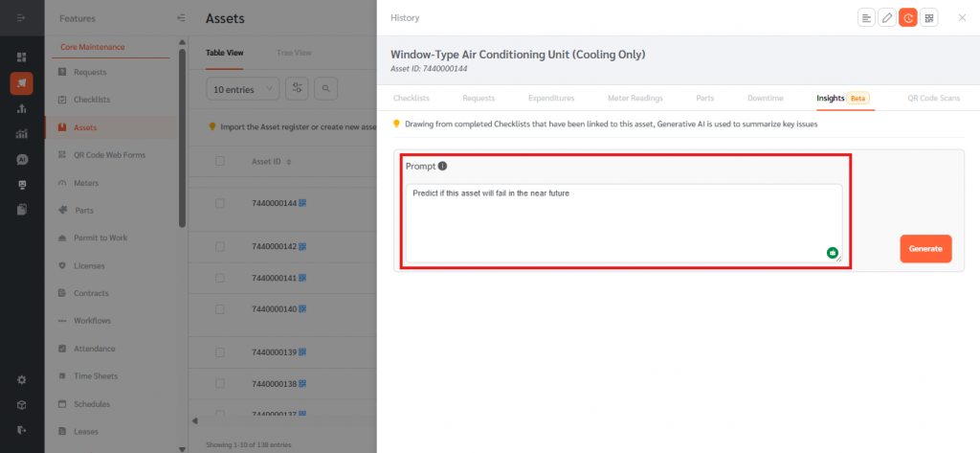Screen dimensions: 980x453
Task: Select the orange history clock icon
Action: coord(908,18)
